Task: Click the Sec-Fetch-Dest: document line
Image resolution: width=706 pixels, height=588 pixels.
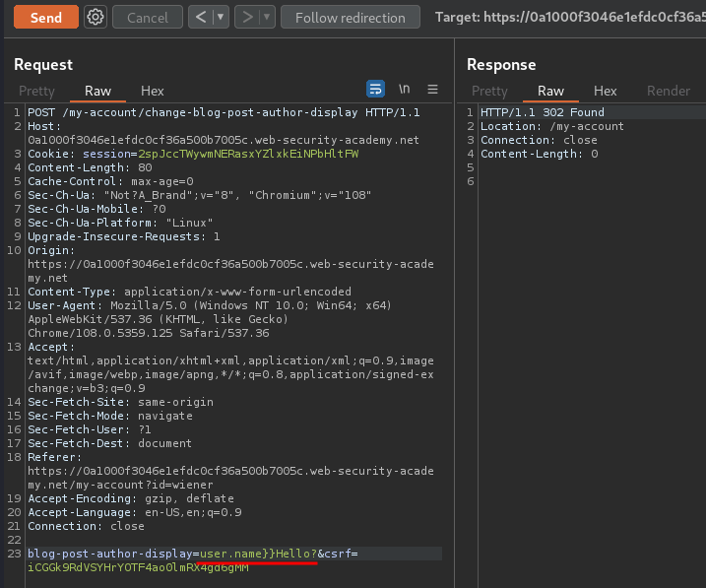Action: [110, 443]
